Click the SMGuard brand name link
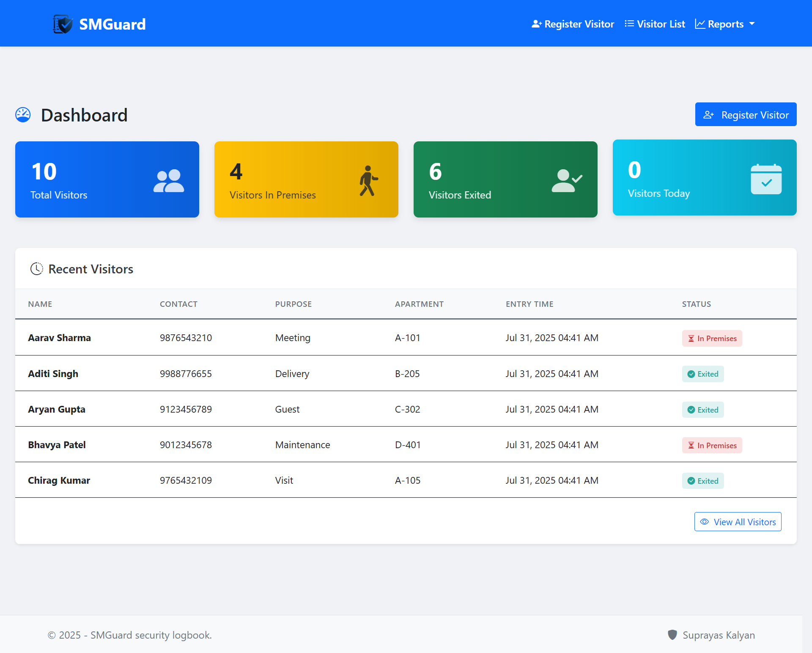812x653 pixels. [112, 24]
